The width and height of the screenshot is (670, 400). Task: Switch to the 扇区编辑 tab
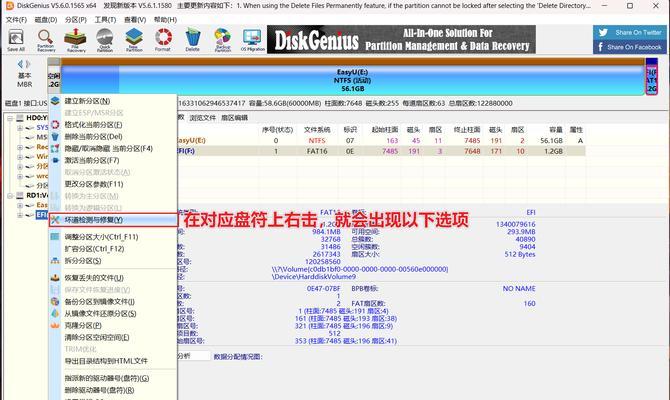pyautogui.click(x=234, y=118)
